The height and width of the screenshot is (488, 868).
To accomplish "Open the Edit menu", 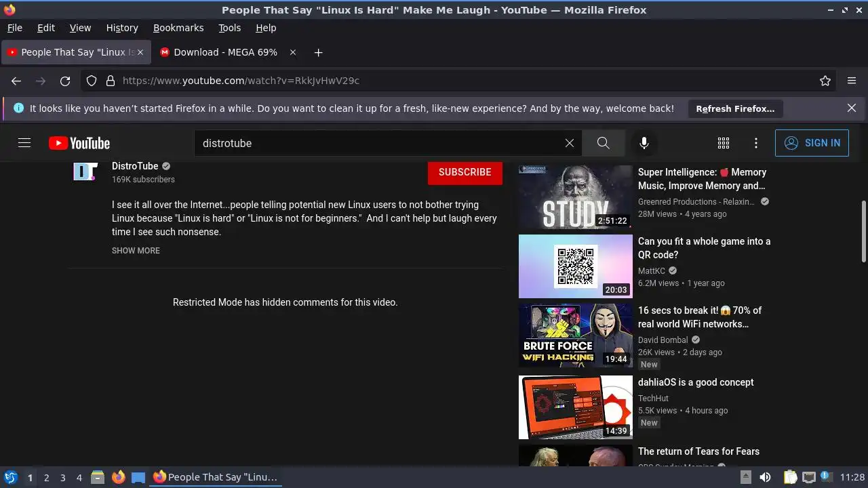I will pos(46,28).
